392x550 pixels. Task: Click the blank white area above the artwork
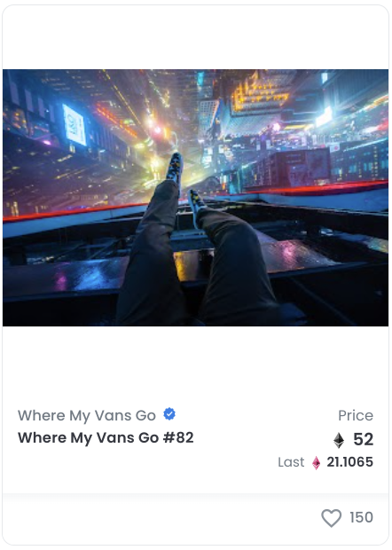196,37
